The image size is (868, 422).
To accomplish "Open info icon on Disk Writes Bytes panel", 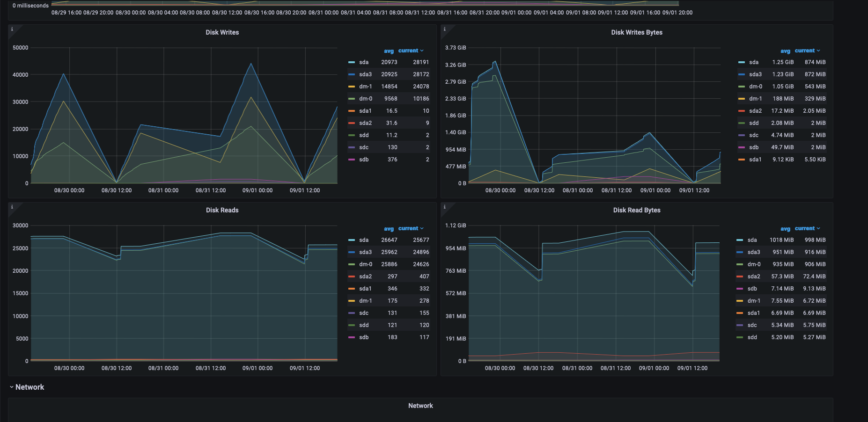I will click(444, 29).
